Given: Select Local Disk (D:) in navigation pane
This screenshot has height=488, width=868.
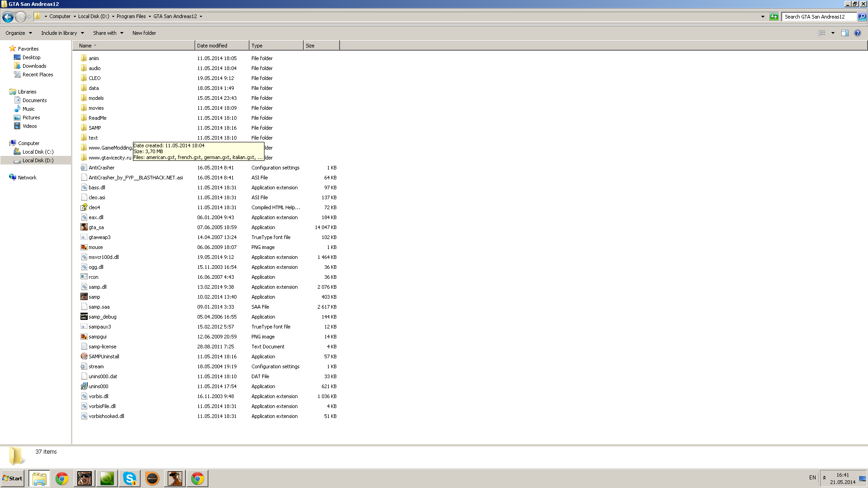Looking at the screenshot, I should coord(38,160).
